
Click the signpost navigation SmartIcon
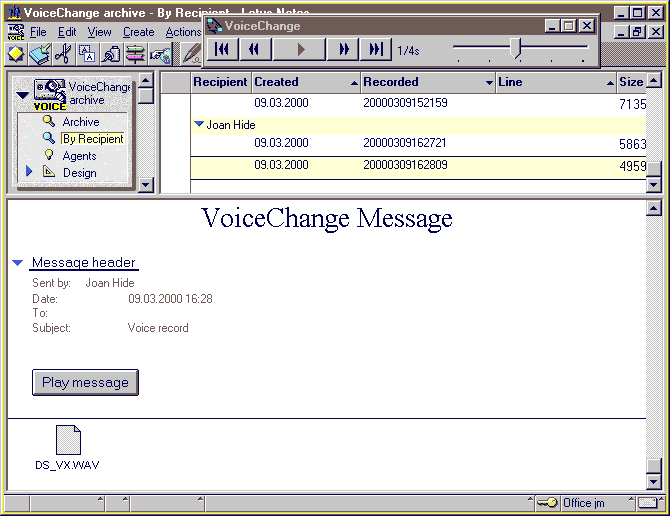click(x=135, y=54)
